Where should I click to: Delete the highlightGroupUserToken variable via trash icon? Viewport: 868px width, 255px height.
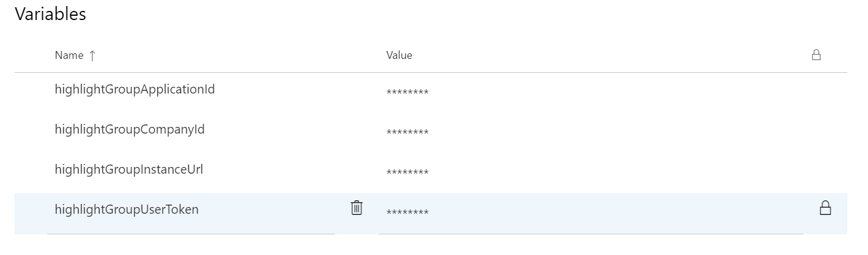click(x=357, y=208)
